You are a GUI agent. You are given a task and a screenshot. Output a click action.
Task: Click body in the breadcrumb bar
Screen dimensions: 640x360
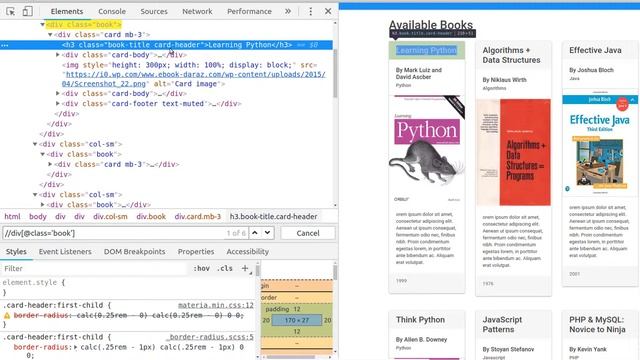(38, 216)
